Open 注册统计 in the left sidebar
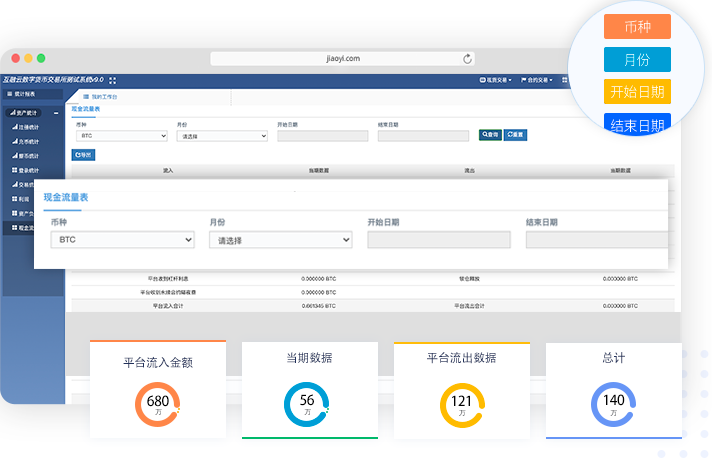The image size is (712, 458). click(x=27, y=127)
